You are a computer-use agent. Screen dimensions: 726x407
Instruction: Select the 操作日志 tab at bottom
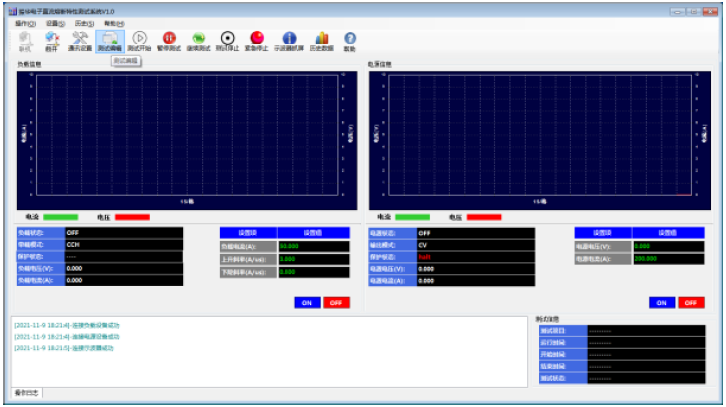click(27, 393)
